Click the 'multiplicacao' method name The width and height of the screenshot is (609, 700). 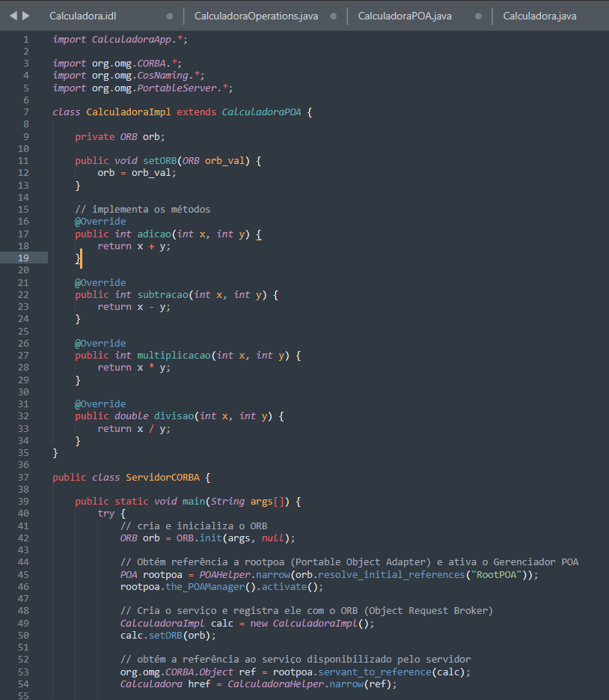(174, 356)
